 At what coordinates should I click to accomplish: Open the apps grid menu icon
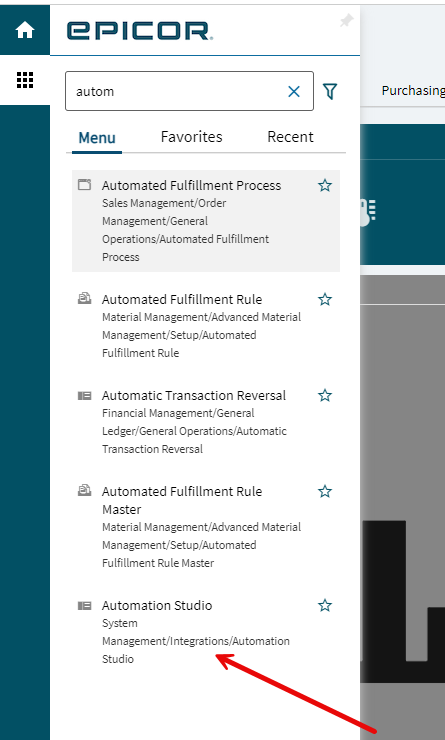click(25, 80)
